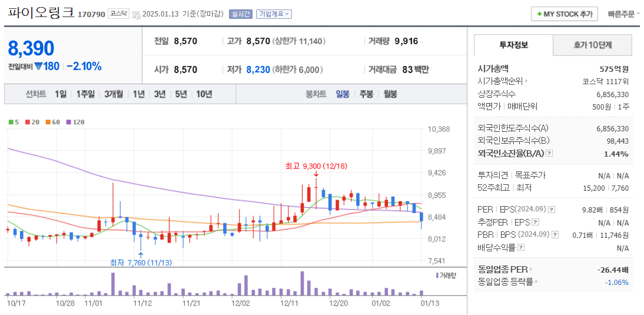Click the 거래량 value 9,916
This screenshot has height=315, width=644.
pyautogui.click(x=406, y=41)
